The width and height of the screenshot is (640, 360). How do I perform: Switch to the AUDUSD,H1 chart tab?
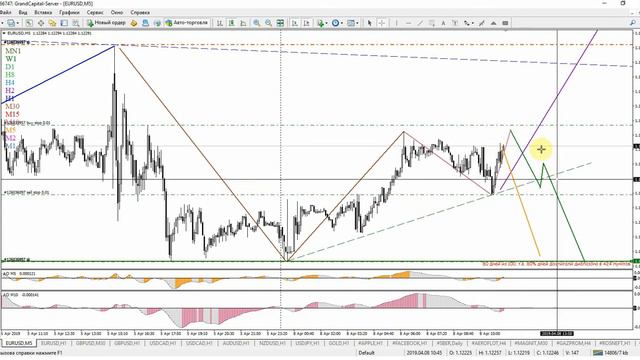(236, 343)
